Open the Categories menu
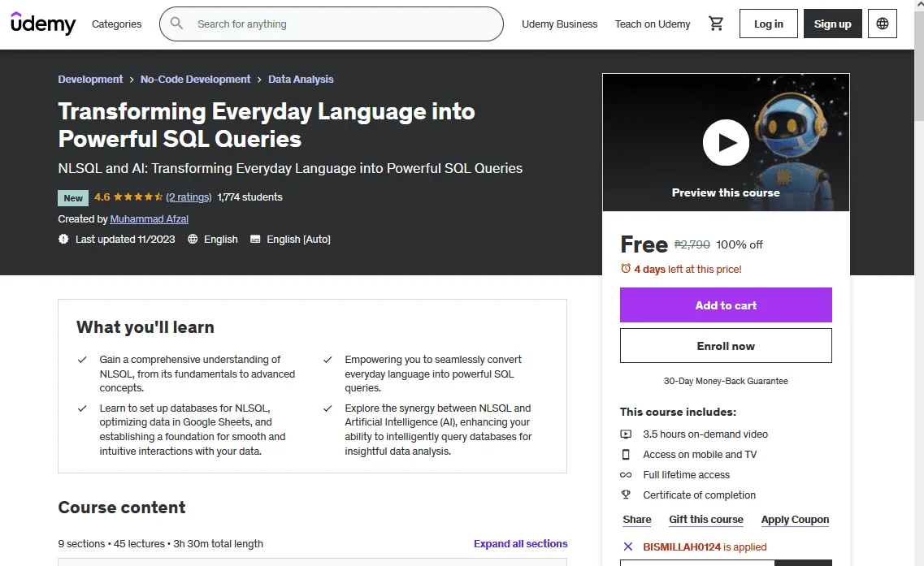This screenshot has width=924, height=566. [x=117, y=24]
